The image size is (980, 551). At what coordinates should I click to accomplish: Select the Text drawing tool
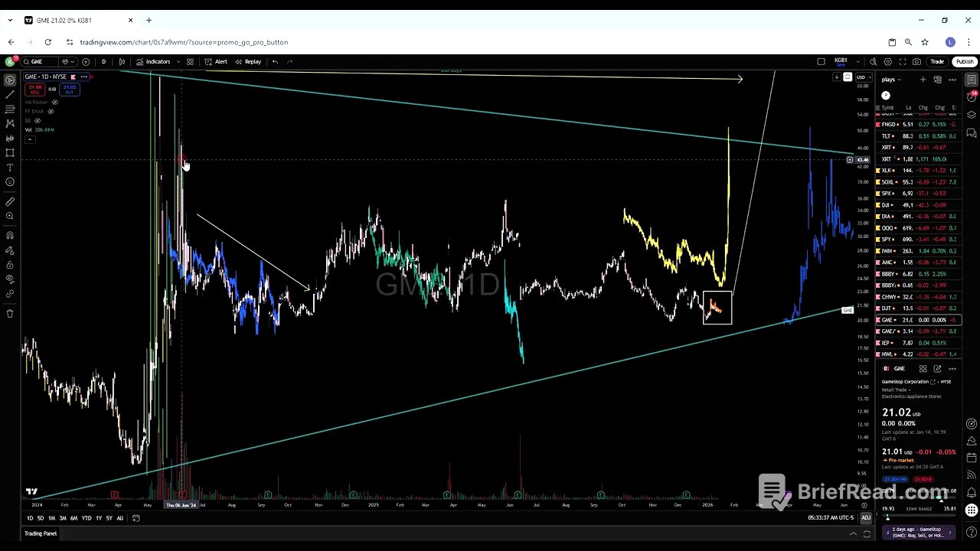(10, 167)
